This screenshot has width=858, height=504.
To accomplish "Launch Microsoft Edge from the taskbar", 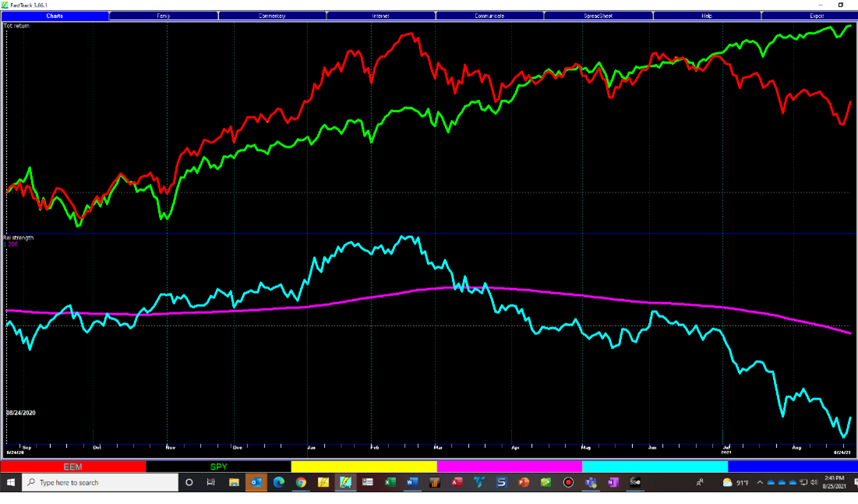I will [278, 483].
